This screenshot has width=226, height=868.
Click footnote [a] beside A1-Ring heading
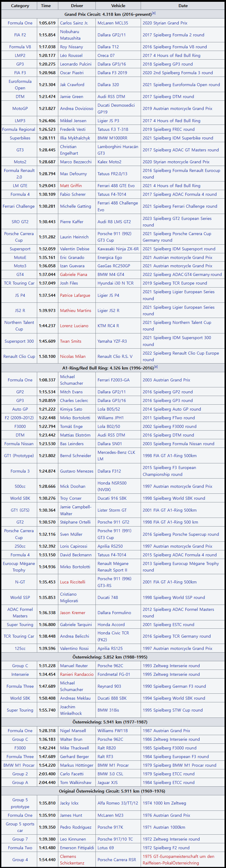[156, 367]
